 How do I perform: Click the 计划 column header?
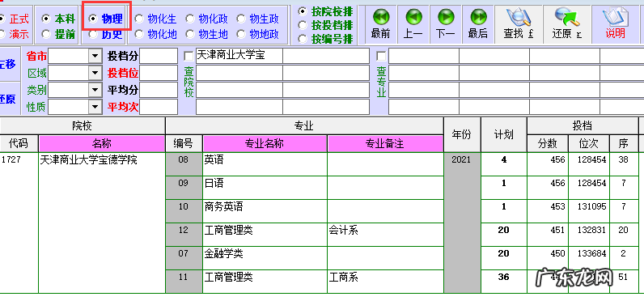point(503,134)
